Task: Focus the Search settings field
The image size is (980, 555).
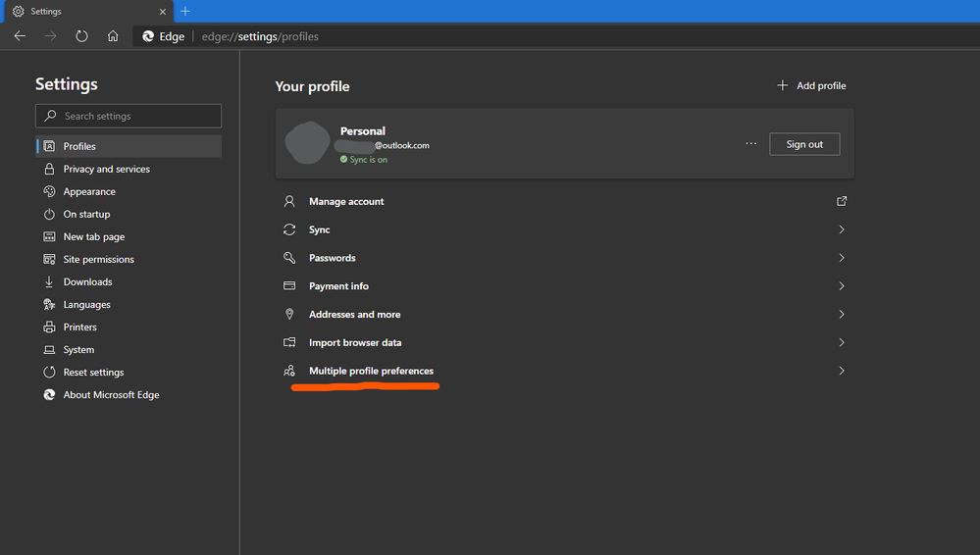Action: pos(129,116)
